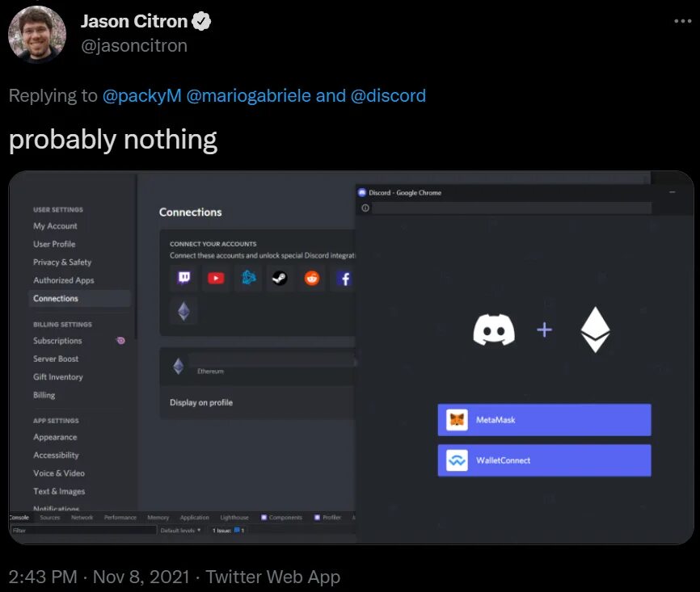Open Billing settings
Screen dimensions: 700x592
[44, 395]
